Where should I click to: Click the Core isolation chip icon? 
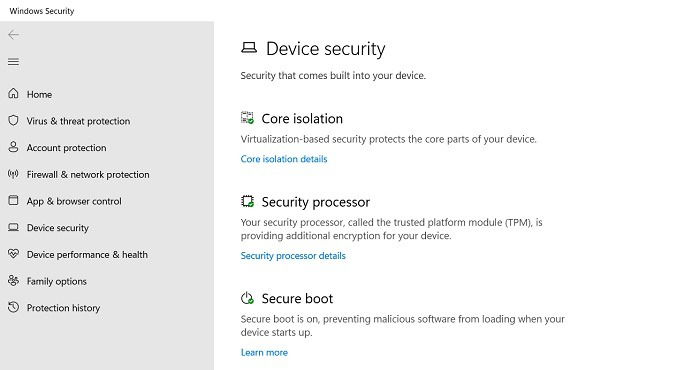pyautogui.click(x=247, y=118)
